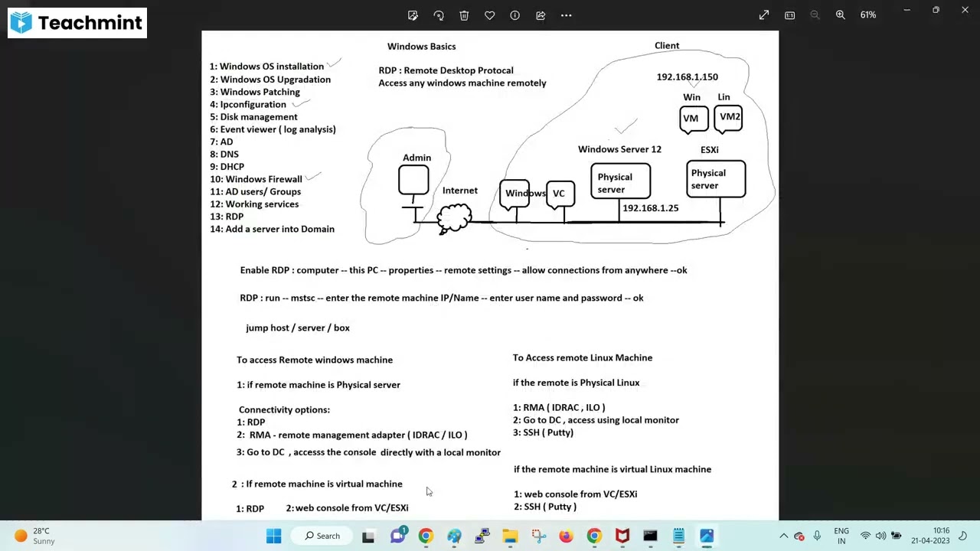Add image to favorites with heart icon

point(489,15)
